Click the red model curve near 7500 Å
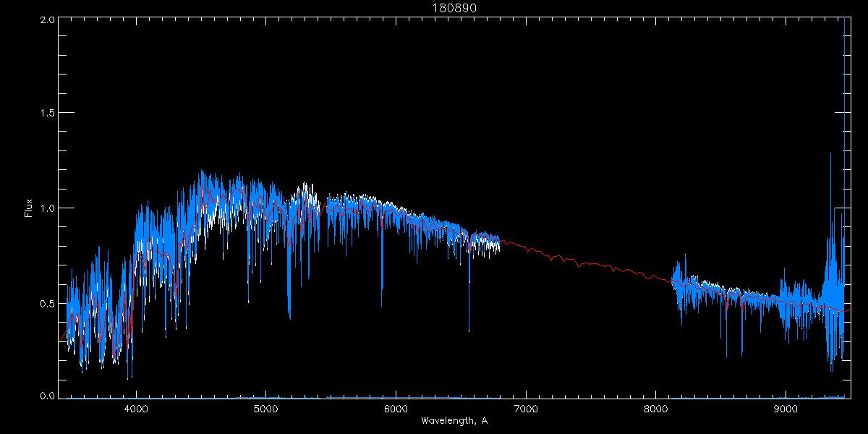The width and height of the screenshot is (868, 434). 591,264
